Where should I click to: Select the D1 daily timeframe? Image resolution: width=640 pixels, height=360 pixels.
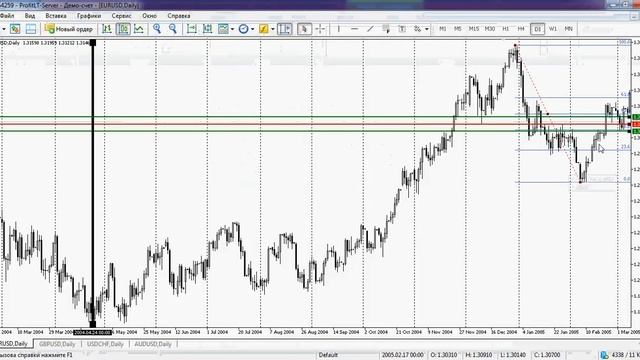[537, 29]
